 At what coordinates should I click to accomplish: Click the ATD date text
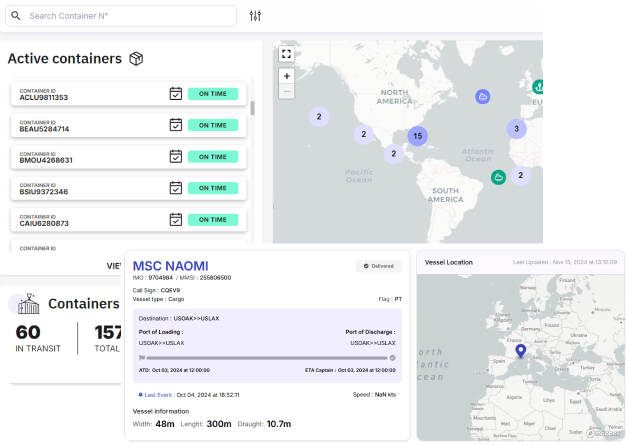coord(174,370)
